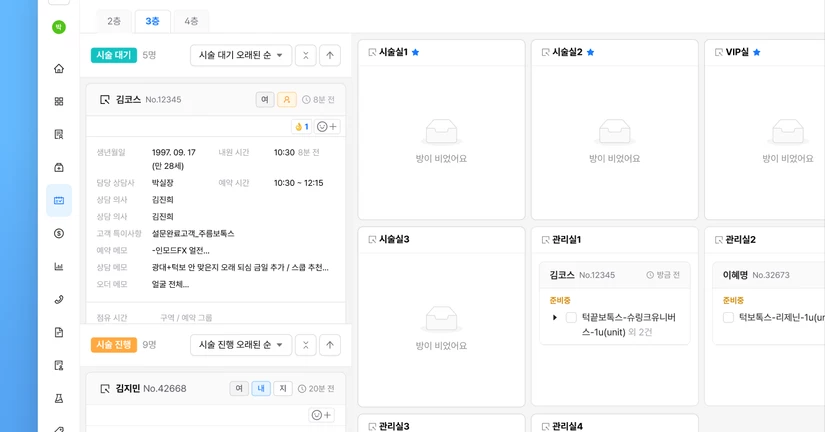Switch to the 4층 tab

tap(190, 21)
